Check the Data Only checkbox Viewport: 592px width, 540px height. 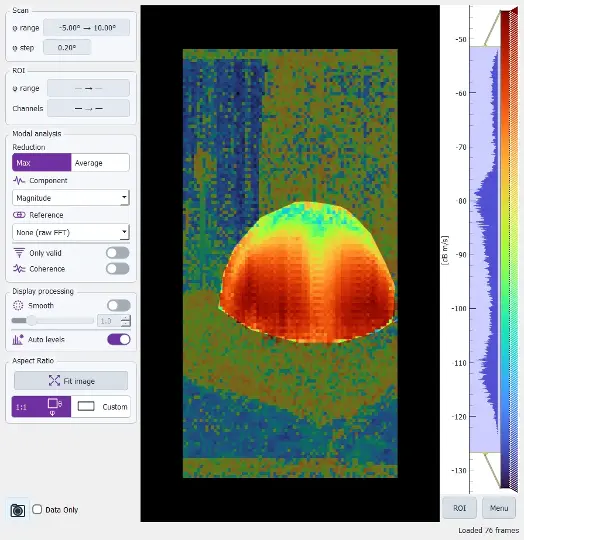click(37, 509)
